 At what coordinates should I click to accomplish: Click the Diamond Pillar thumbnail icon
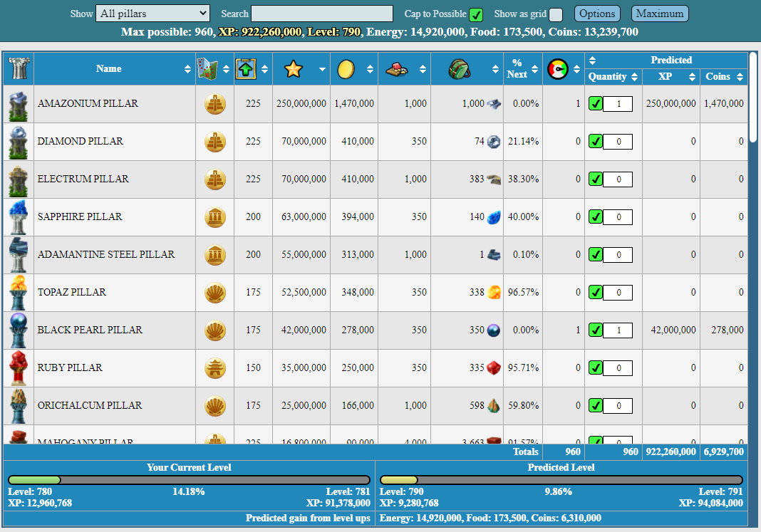click(19, 142)
